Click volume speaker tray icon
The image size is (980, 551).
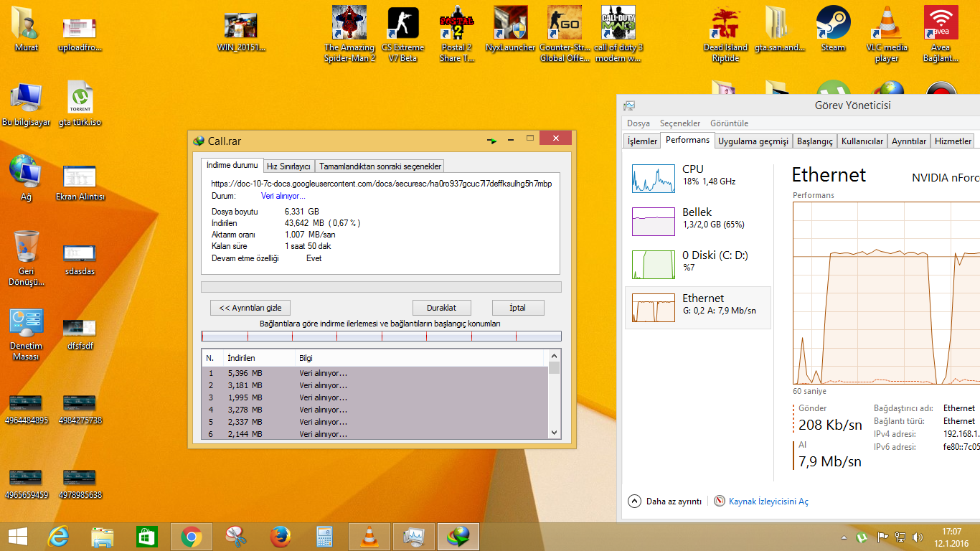tap(917, 537)
